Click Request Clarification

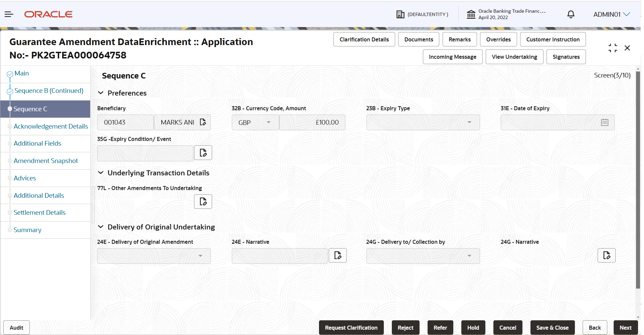pos(351,328)
